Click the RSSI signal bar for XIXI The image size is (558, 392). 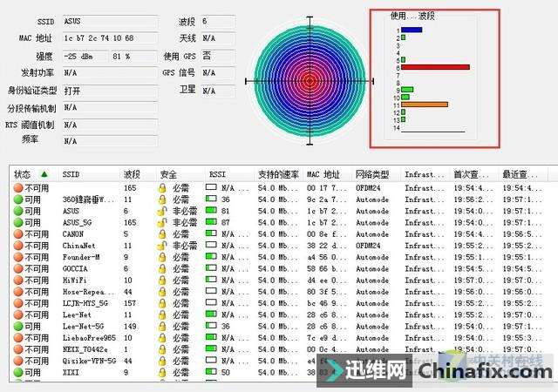[212, 372]
